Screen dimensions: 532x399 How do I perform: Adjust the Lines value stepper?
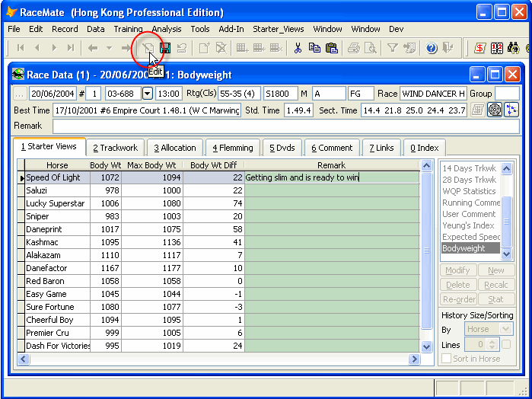[x=492, y=345]
